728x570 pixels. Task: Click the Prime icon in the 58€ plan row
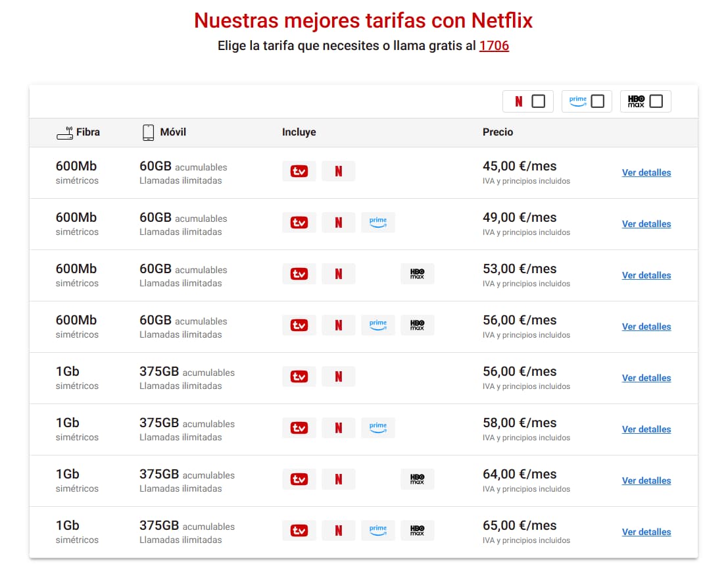pyautogui.click(x=378, y=428)
